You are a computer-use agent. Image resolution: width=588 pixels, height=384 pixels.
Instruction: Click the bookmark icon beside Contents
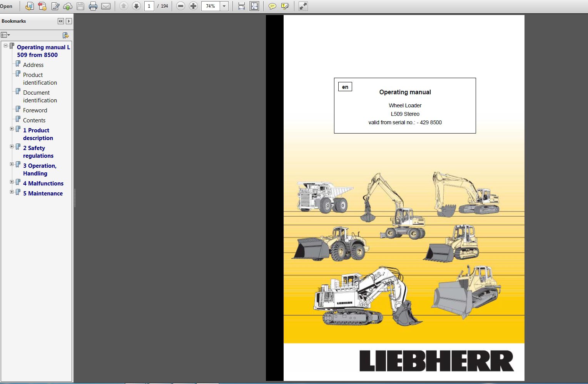click(x=18, y=119)
